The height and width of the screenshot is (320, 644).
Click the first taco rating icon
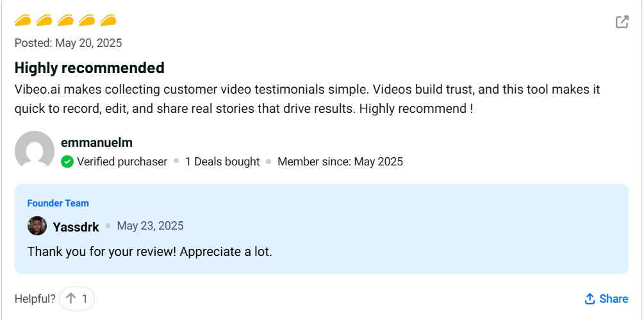(x=23, y=21)
